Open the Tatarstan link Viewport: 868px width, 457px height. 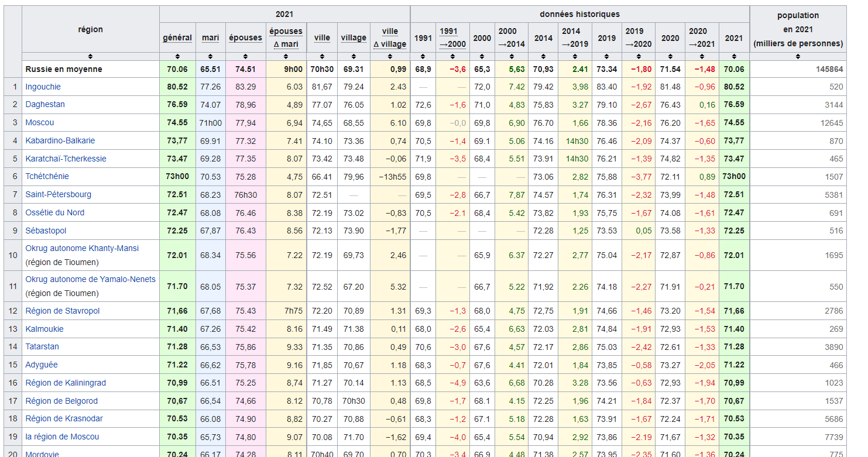42,347
